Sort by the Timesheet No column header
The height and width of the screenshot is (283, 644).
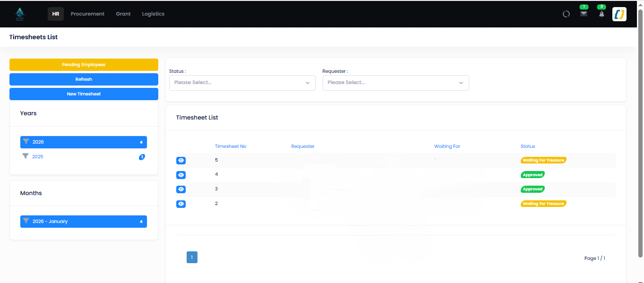pyautogui.click(x=231, y=146)
